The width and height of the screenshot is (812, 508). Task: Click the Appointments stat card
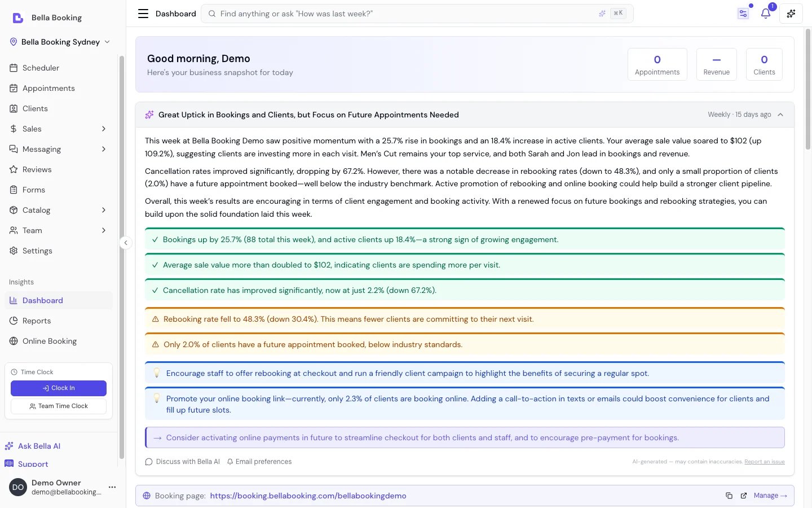point(657,64)
